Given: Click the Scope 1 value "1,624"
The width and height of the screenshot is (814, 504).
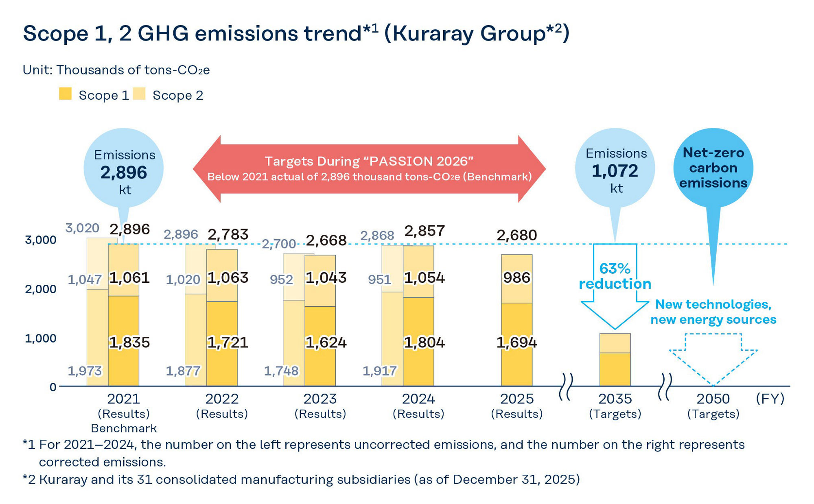Looking at the screenshot, I should 326,343.
